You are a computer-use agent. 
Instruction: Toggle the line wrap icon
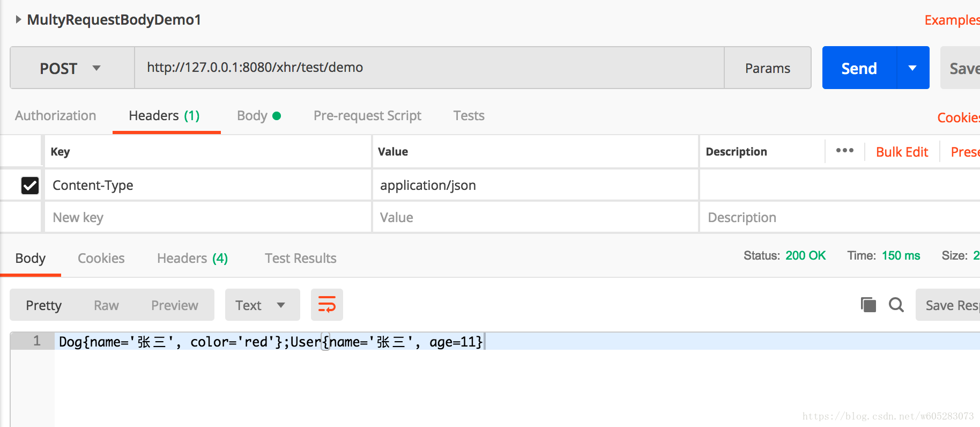[327, 305]
